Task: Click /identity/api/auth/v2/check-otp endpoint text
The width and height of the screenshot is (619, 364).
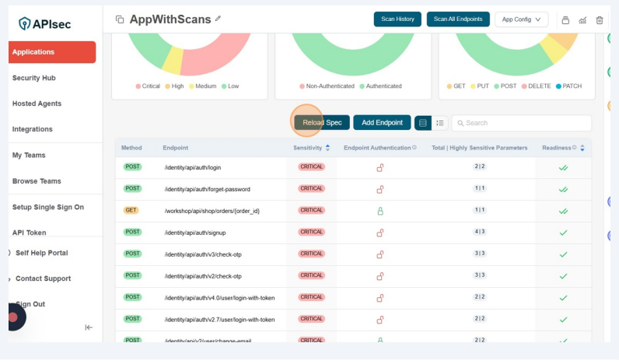Action: pyautogui.click(x=203, y=276)
